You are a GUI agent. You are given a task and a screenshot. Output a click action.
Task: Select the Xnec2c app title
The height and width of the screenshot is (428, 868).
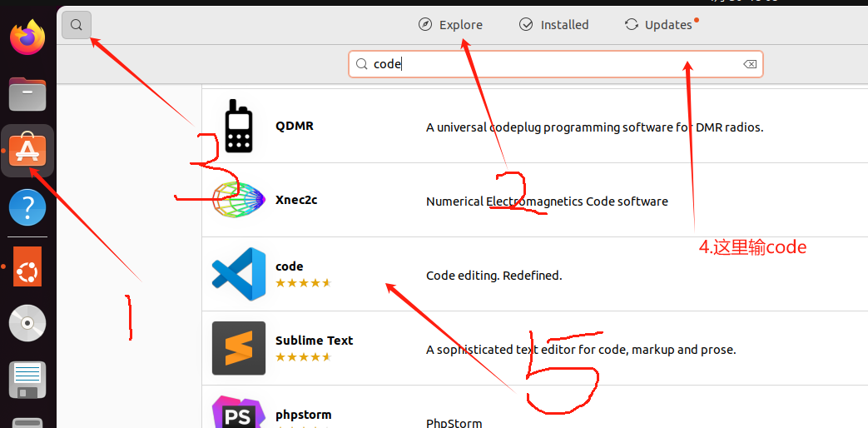[x=296, y=200]
